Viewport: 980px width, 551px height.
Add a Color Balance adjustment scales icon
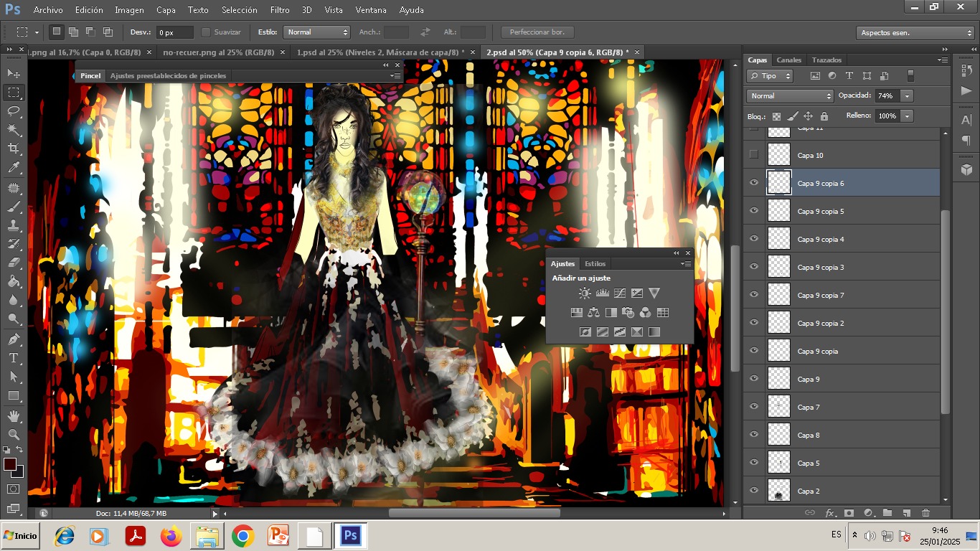point(593,312)
